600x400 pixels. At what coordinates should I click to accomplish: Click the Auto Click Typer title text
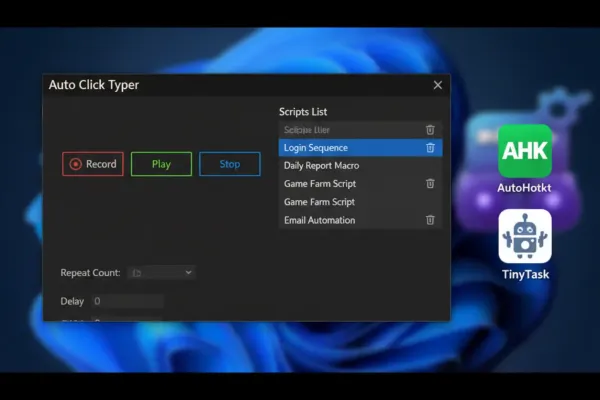pos(94,85)
